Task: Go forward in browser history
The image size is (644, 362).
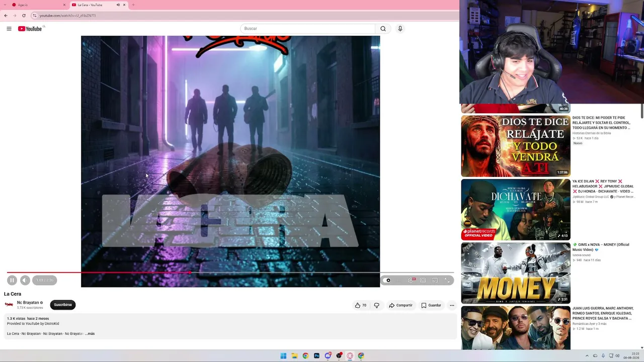Action: coord(15,16)
